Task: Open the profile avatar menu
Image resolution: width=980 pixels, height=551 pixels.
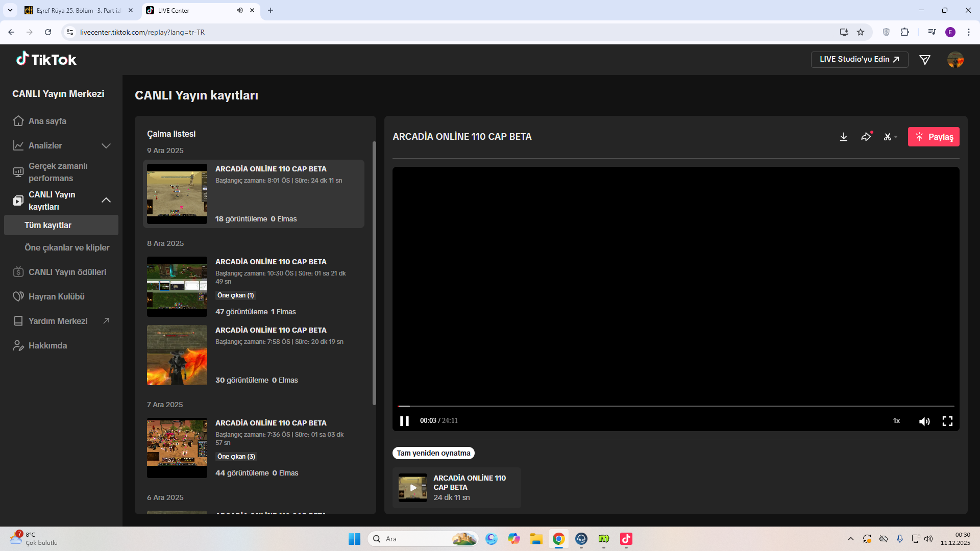Action: tap(955, 60)
